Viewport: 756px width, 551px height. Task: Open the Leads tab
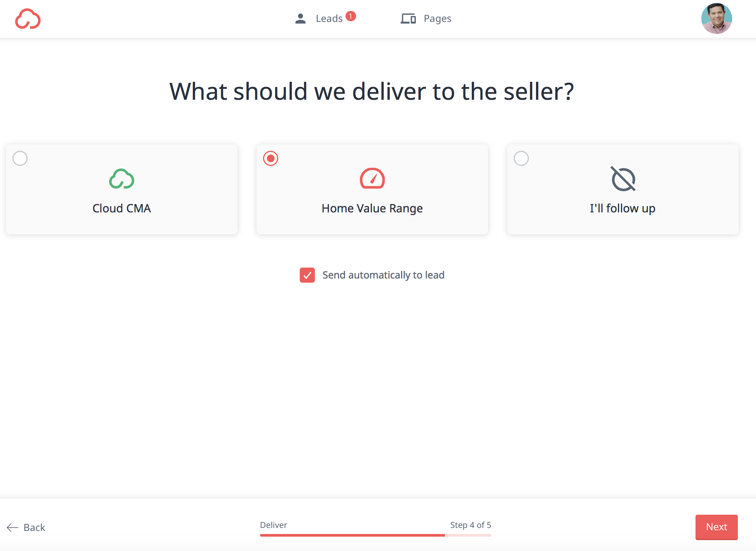pyautogui.click(x=325, y=19)
